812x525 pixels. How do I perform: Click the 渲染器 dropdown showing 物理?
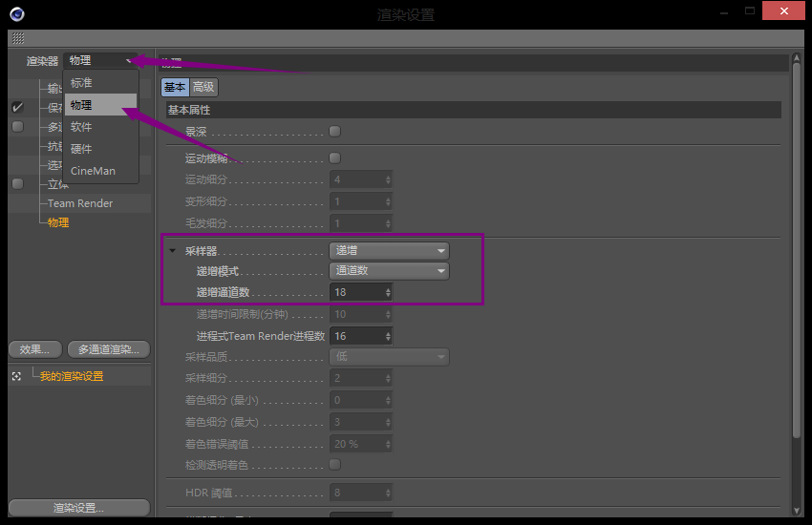(100, 60)
